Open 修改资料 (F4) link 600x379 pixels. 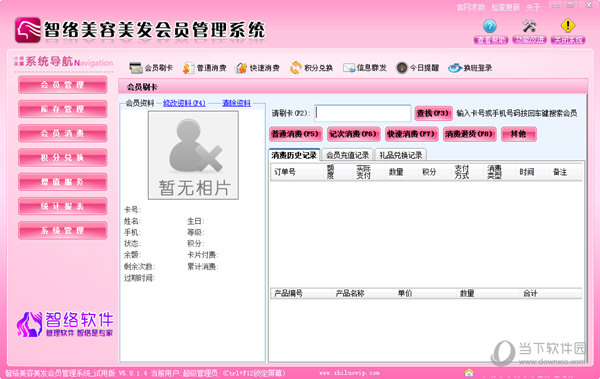point(184,103)
